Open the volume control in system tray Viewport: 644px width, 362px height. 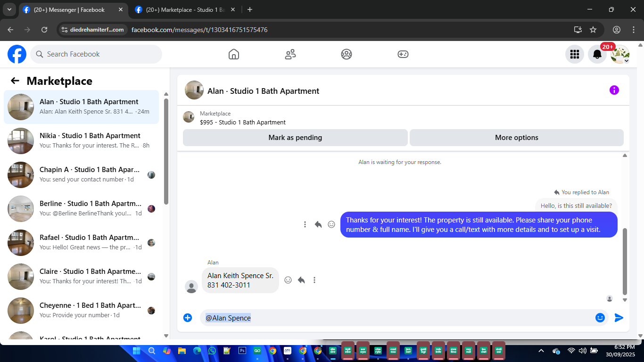coord(582,351)
